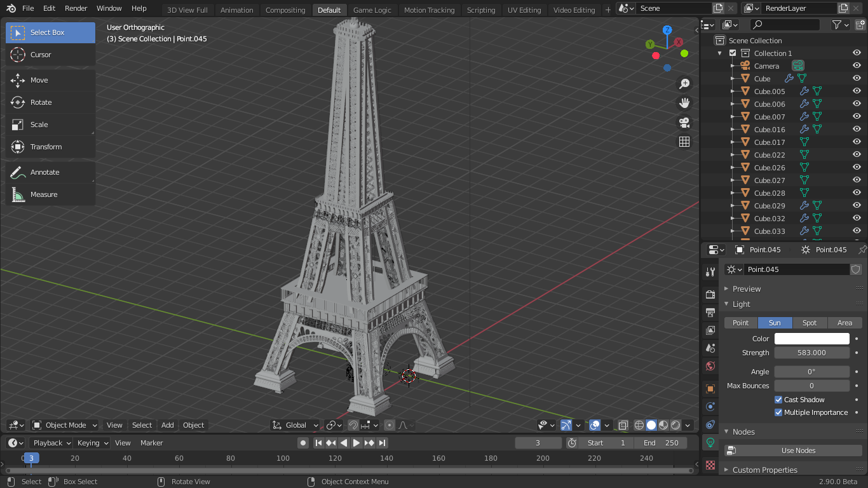Toggle auto keying record button
The width and height of the screenshot is (868, 488).
pyautogui.click(x=303, y=443)
